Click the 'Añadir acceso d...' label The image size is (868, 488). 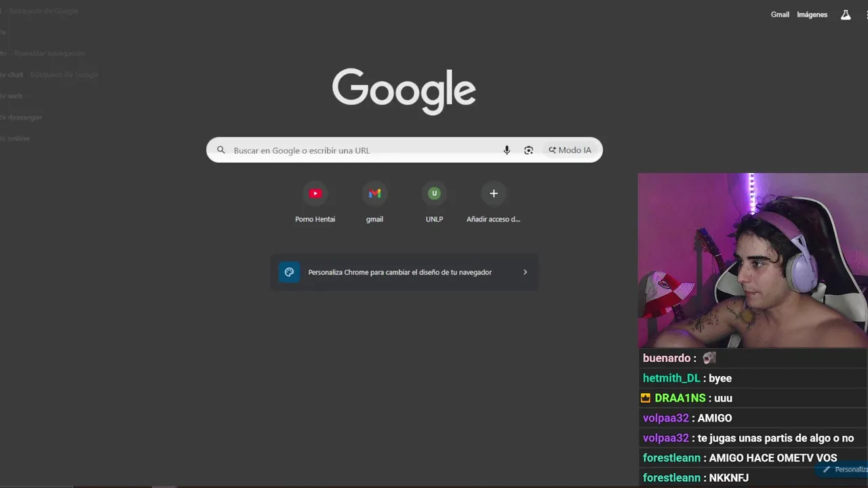(494, 219)
